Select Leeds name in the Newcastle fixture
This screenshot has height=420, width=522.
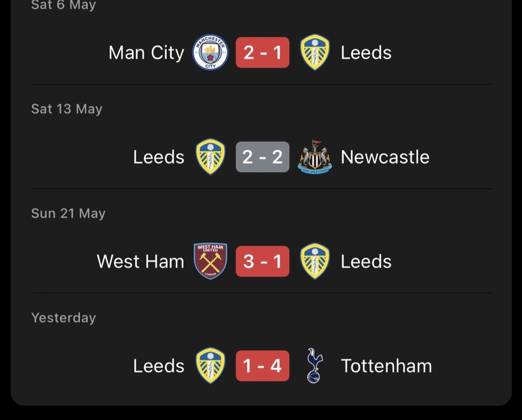[x=159, y=157]
